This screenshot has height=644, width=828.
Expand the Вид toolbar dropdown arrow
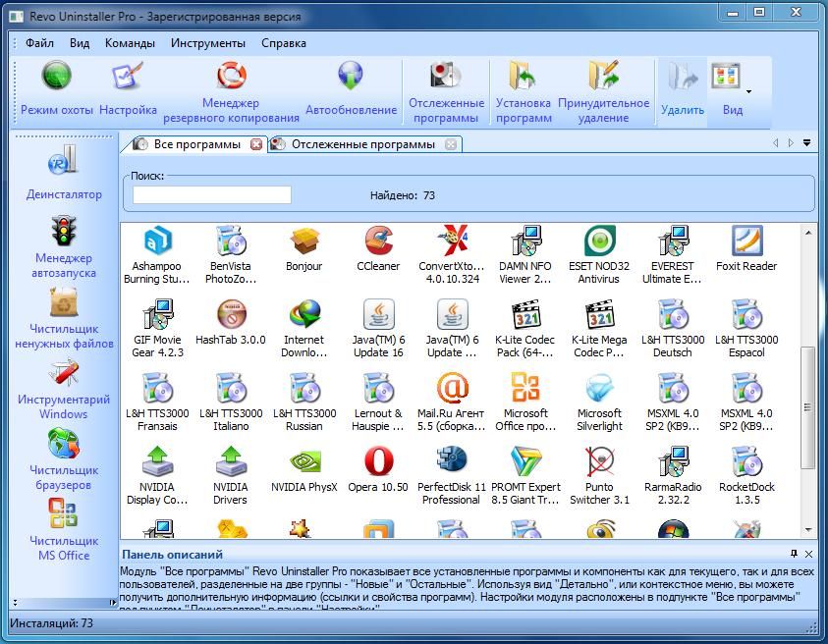(748, 92)
